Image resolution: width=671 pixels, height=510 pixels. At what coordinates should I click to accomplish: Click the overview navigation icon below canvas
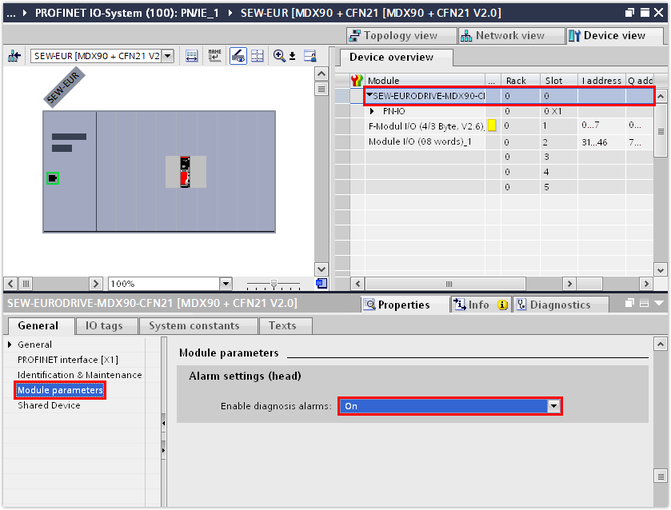click(322, 284)
